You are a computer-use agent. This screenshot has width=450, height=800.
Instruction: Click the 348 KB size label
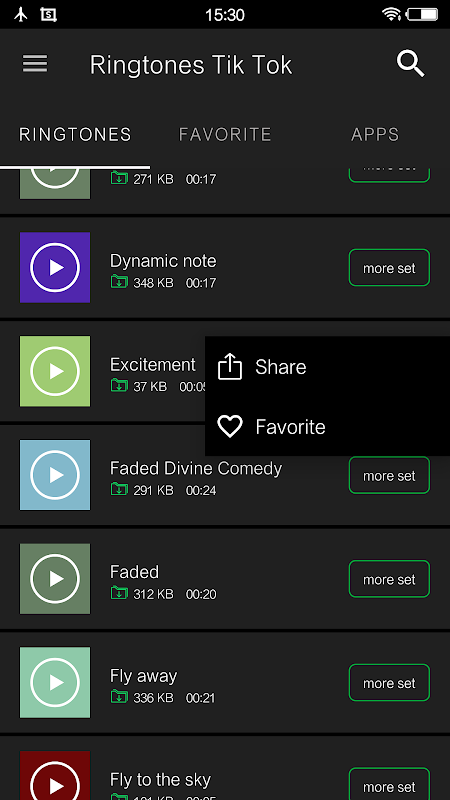153,283
